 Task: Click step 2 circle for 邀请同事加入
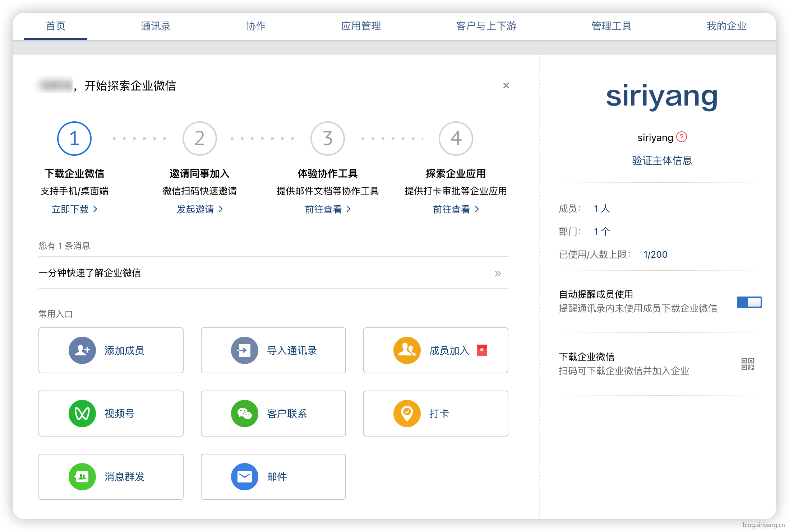[200, 138]
